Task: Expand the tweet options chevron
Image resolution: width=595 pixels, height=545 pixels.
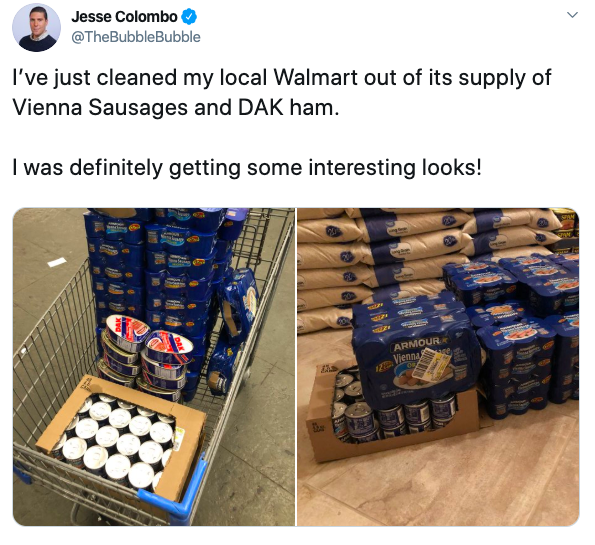Action: click(x=572, y=15)
